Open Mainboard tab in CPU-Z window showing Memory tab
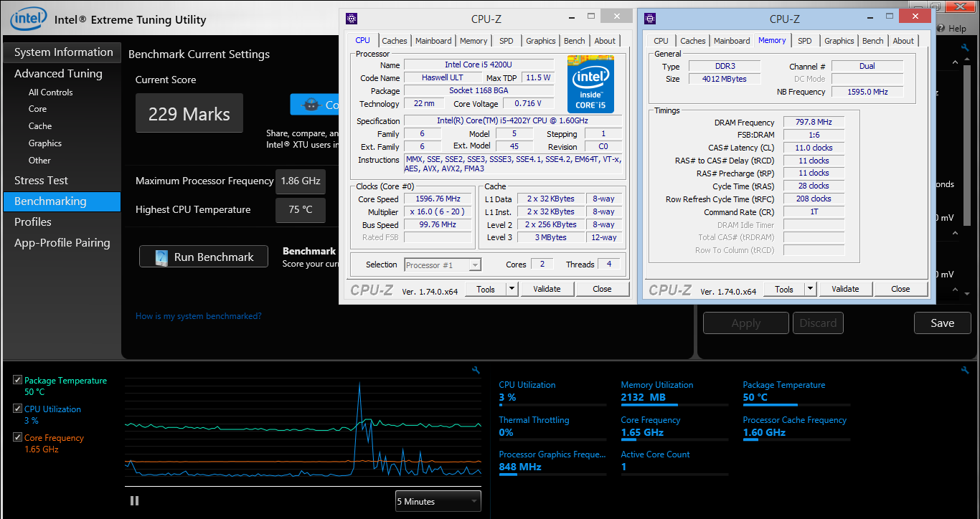The width and height of the screenshot is (980, 519). 732,41
